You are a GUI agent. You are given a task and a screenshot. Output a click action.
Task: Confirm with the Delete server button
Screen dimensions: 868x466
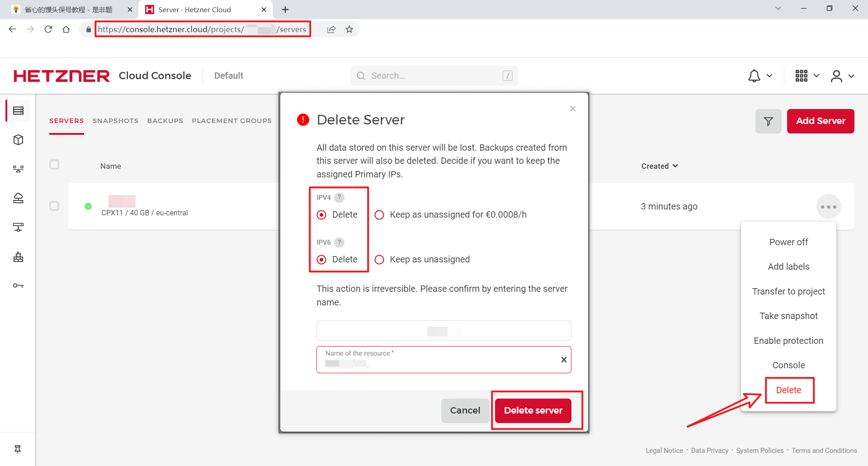pyautogui.click(x=533, y=410)
